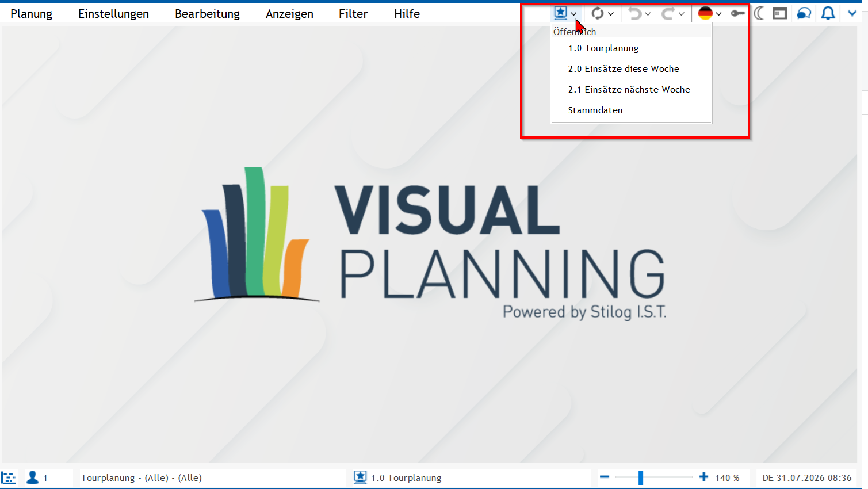Click the user icon in status bar
The image size is (868, 489).
[32, 477]
